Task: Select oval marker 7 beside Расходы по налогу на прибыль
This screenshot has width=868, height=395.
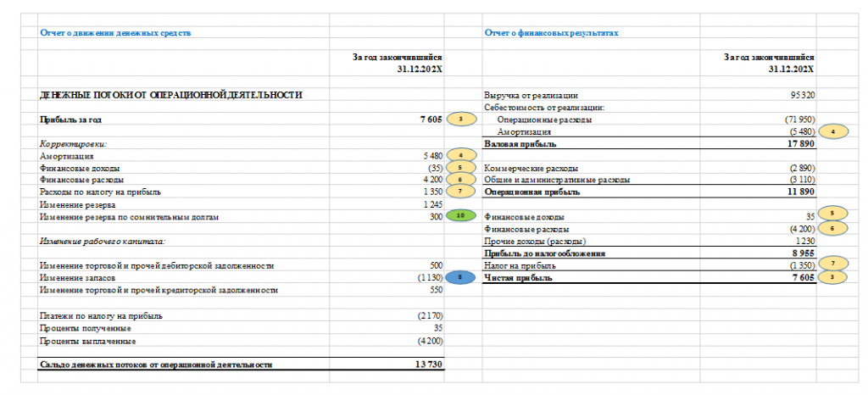Action: 460,192
